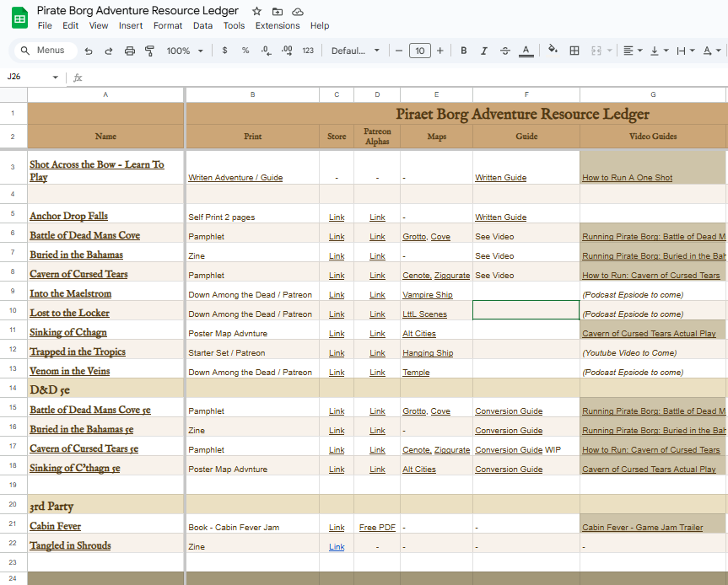Open the Fill color tool
The height and width of the screenshot is (585, 728).
point(553,51)
